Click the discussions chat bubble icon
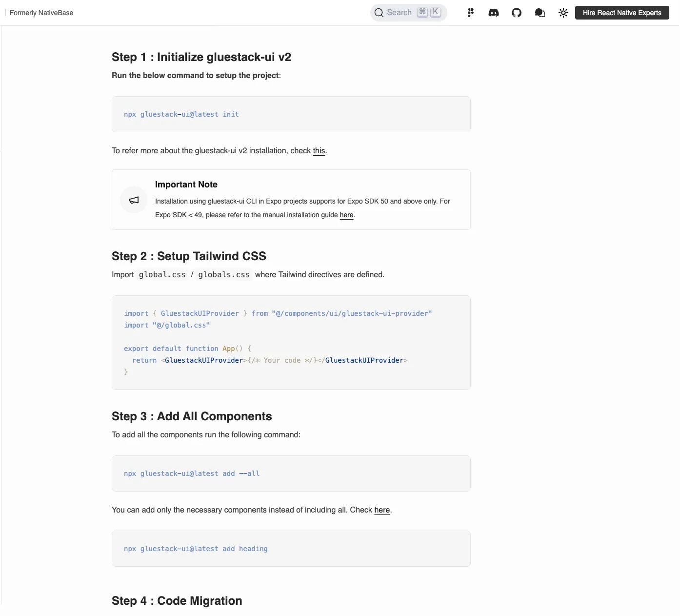 click(540, 13)
